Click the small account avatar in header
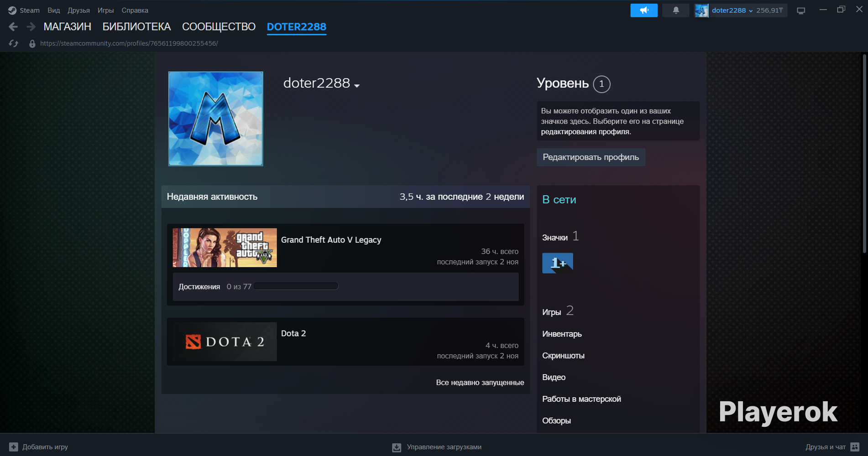 pos(701,10)
